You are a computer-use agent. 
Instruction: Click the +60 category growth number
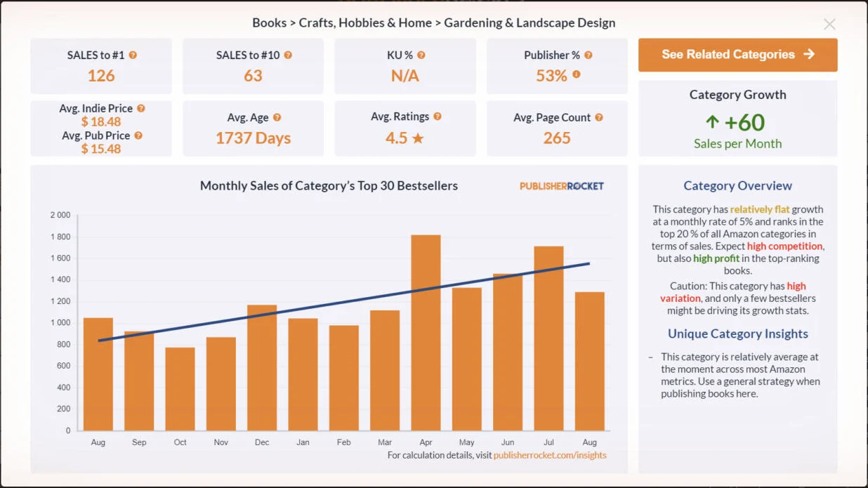(744, 122)
